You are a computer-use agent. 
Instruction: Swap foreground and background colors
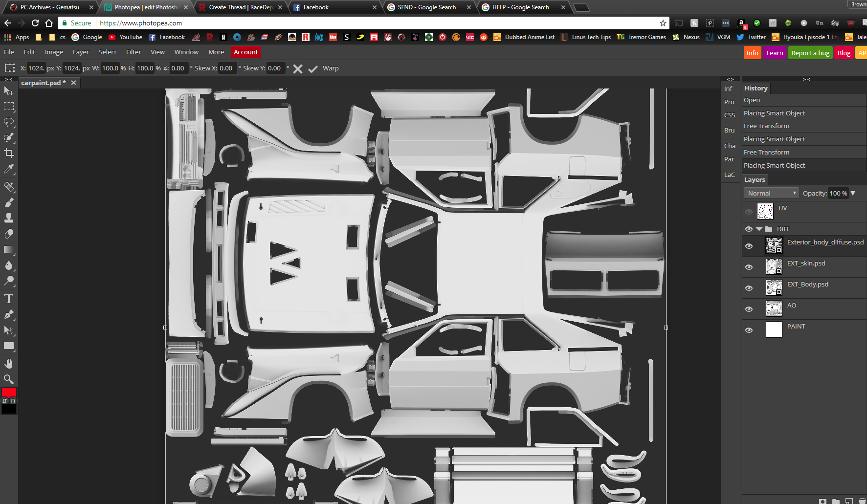[x=5, y=401]
